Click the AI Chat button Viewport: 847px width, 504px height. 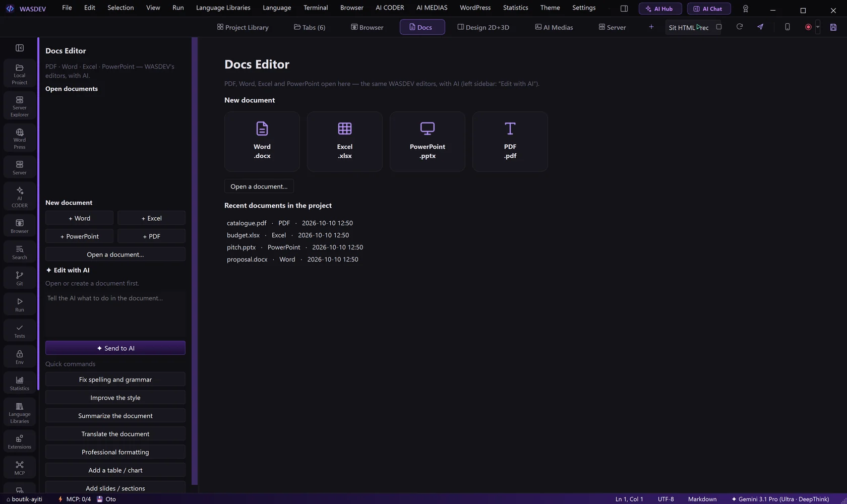point(708,9)
